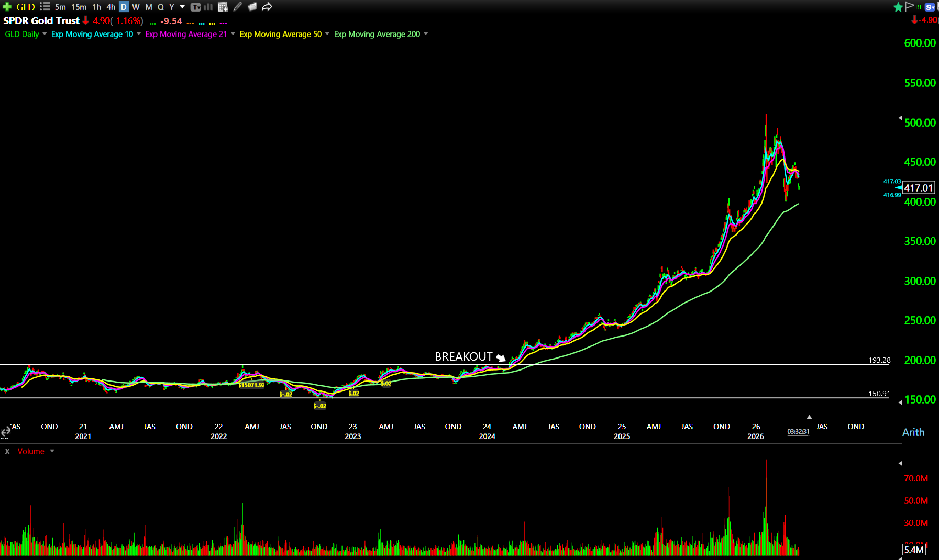939x560 pixels.
Task: Open the calendar grid icon in toolbar
Action: click(223, 7)
